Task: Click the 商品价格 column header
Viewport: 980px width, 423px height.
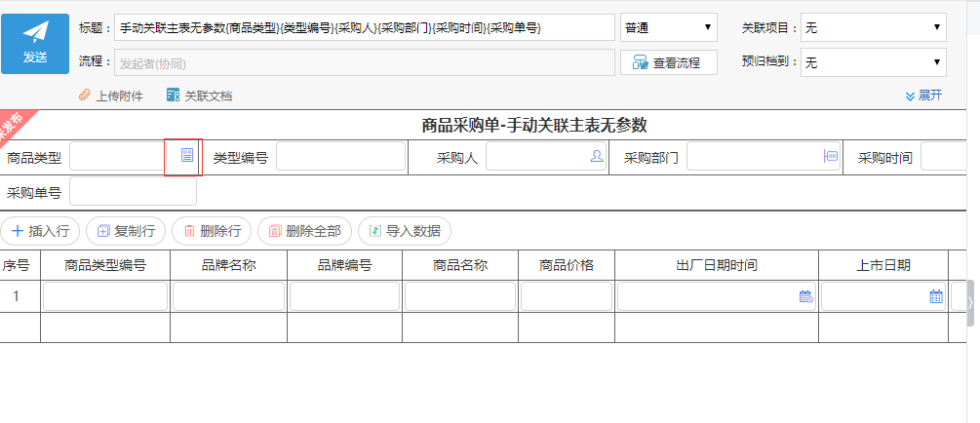Action: click(567, 265)
